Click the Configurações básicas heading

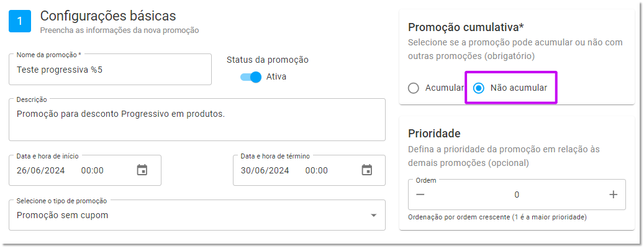click(x=108, y=16)
